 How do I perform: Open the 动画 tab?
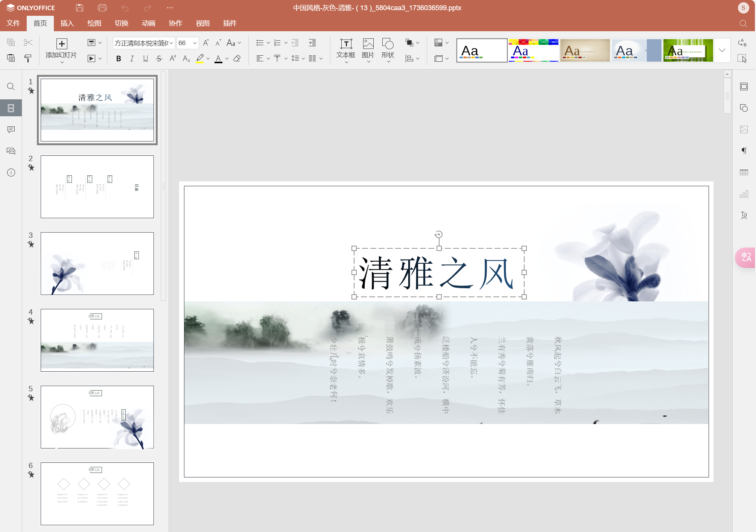point(148,23)
